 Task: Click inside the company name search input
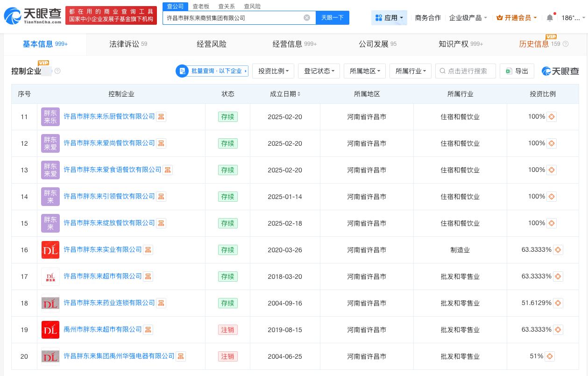tap(234, 18)
